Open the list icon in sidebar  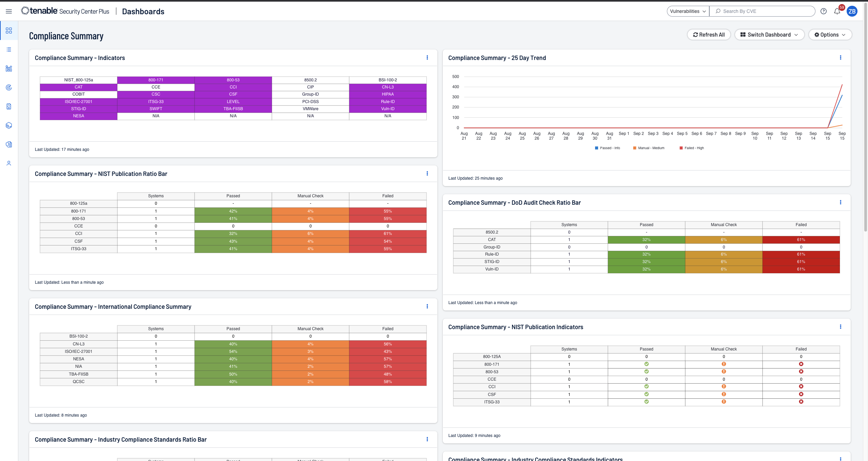coord(9,49)
